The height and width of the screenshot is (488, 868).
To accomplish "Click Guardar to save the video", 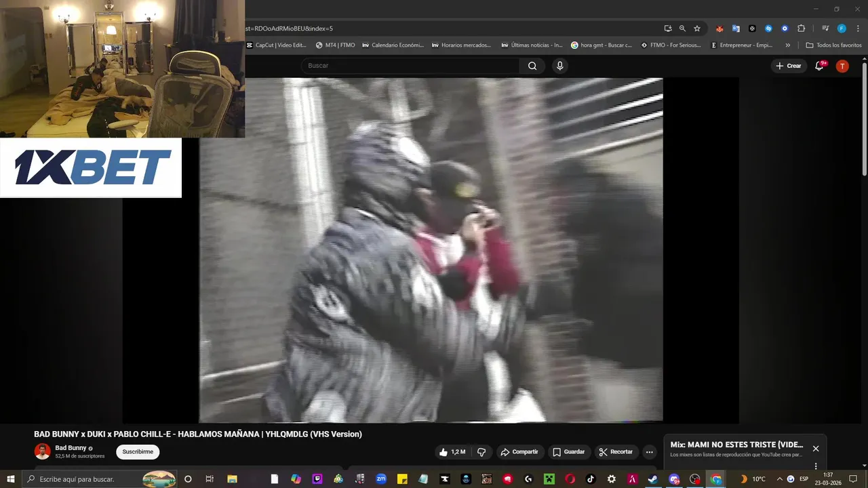I will coord(569,452).
